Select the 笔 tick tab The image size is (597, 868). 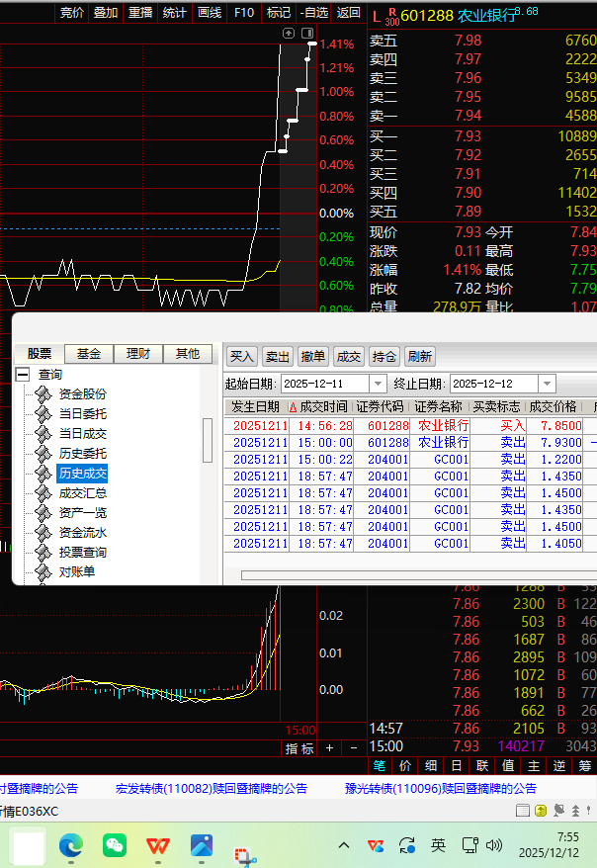(380, 765)
